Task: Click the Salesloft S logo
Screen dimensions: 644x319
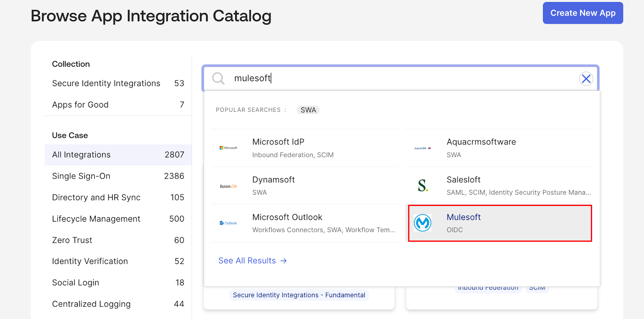Action: click(x=423, y=185)
